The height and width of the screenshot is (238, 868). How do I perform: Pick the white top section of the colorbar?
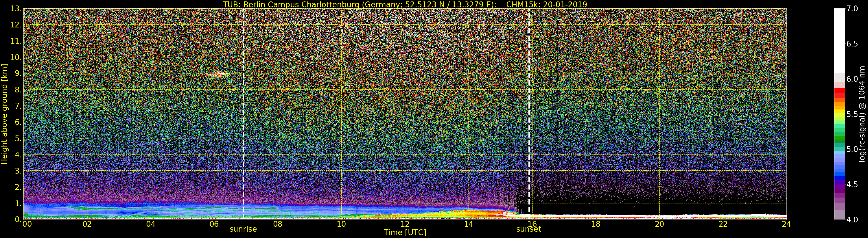pyautogui.click(x=839, y=41)
